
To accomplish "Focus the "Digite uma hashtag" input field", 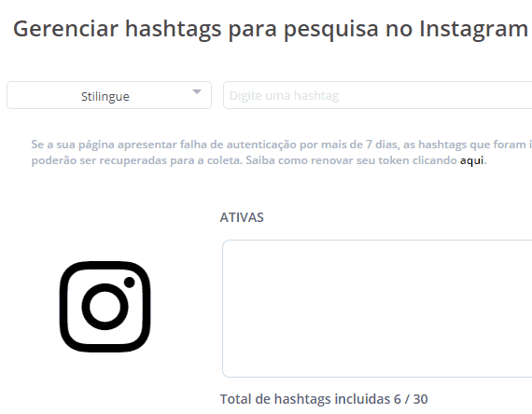I will [377, 95].
